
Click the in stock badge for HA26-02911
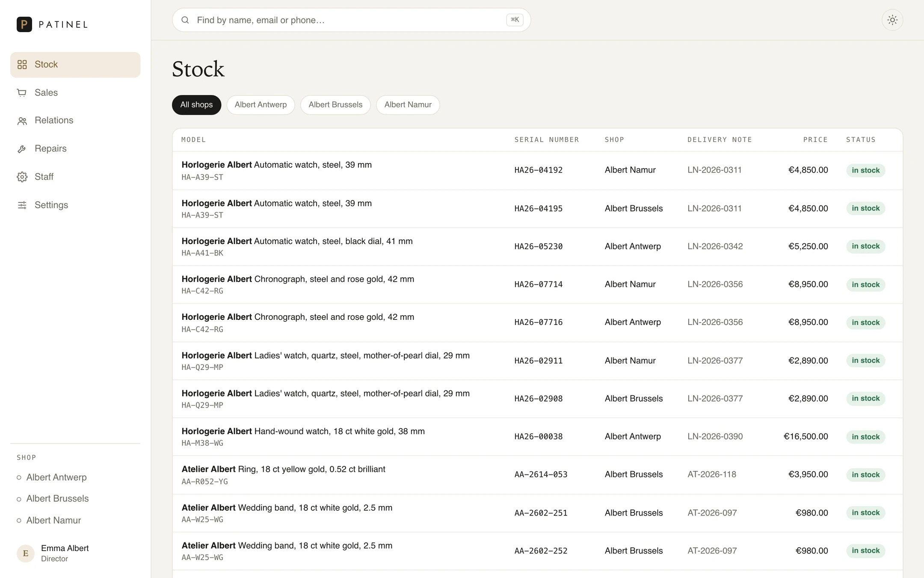pyautogui.click(x=865, y=361)
